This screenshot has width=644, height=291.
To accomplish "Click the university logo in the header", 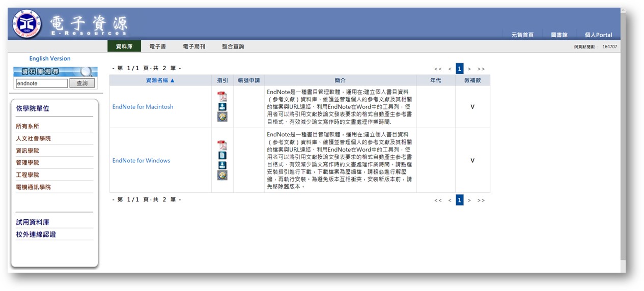I will point(26,24).
